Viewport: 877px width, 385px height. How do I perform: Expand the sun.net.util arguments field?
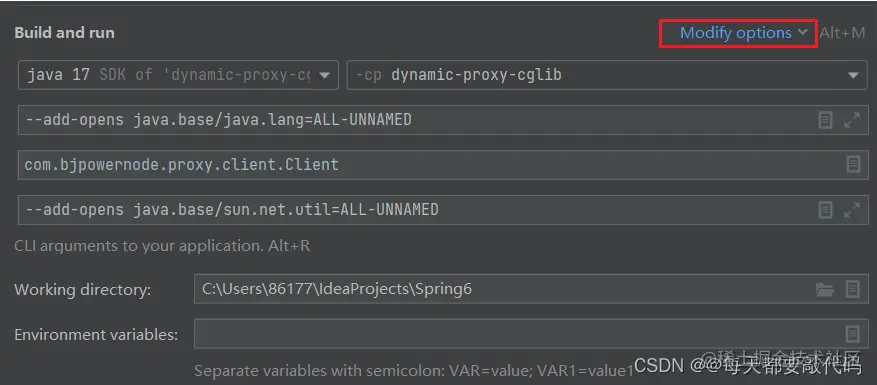pyautogui.click(x=852, y=210)
